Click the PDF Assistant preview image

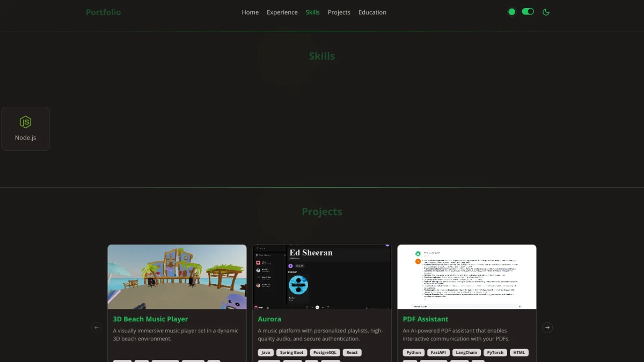pos(467,277)
